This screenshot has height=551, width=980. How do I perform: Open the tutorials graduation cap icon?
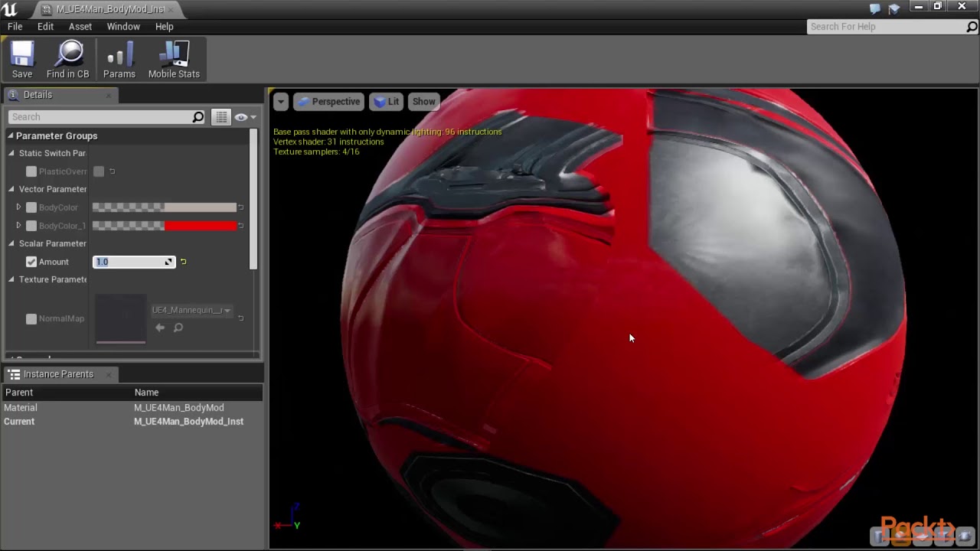click(x=893, y=9)
